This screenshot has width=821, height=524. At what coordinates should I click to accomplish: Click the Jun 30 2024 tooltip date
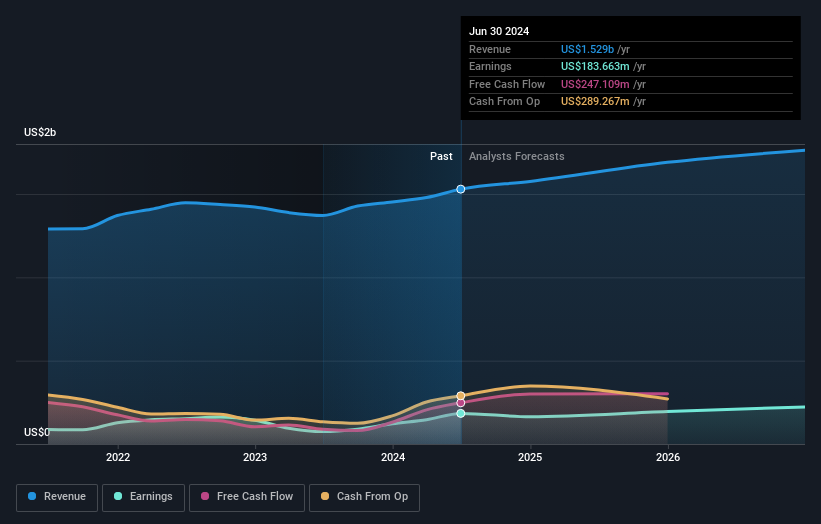click(499, 31)
